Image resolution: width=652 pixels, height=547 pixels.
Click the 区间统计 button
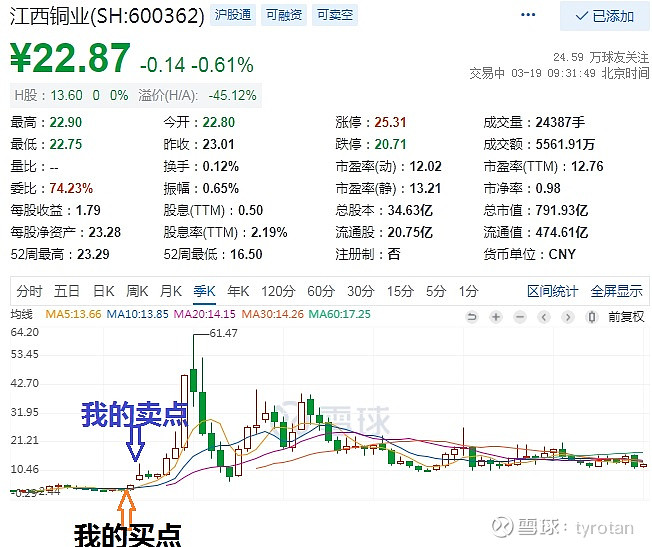point(553,291)
